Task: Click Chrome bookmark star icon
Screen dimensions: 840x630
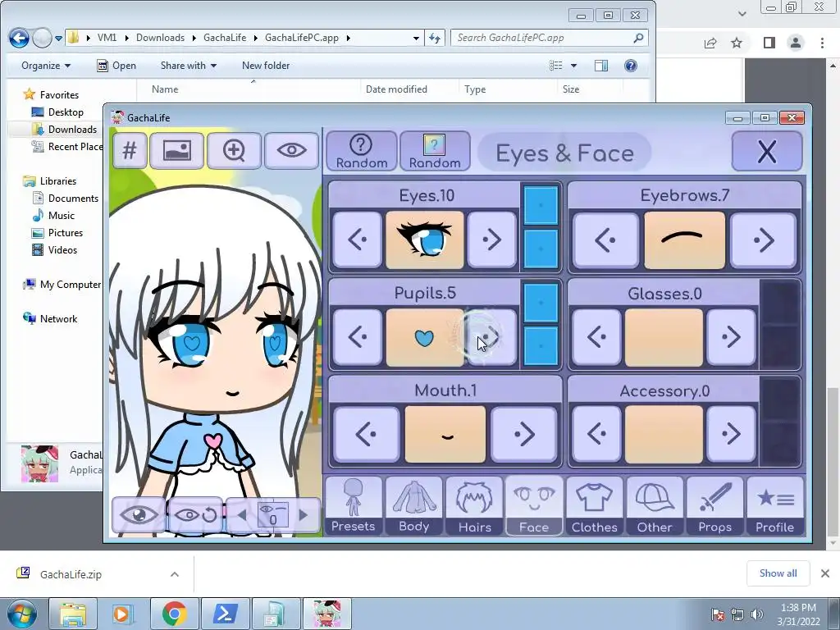Action: 737,43
